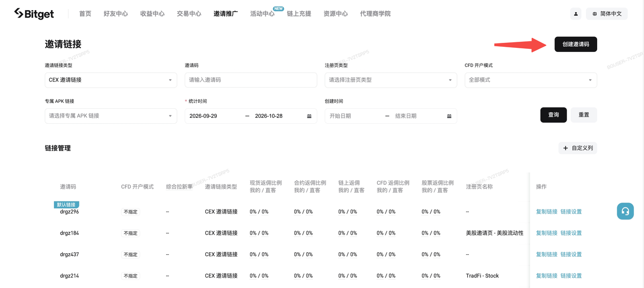Click TradFi - Stock registration page name

click(x=482, y=276)
